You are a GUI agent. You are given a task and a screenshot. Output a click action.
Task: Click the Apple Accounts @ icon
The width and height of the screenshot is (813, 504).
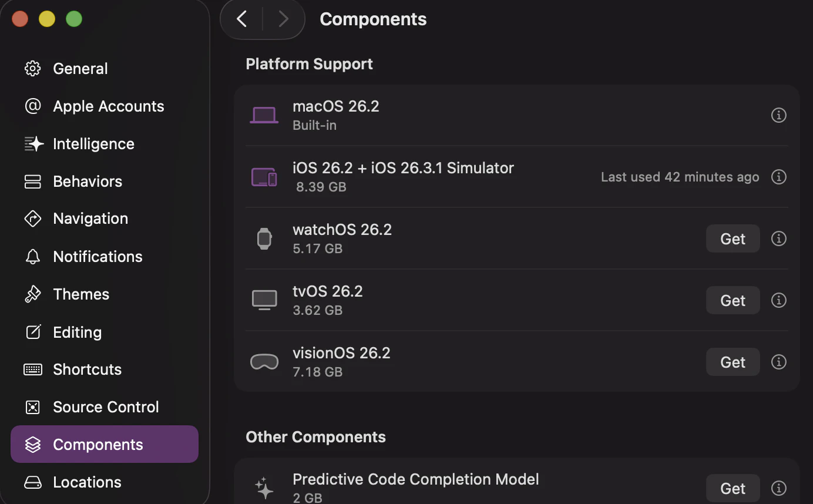33,106
